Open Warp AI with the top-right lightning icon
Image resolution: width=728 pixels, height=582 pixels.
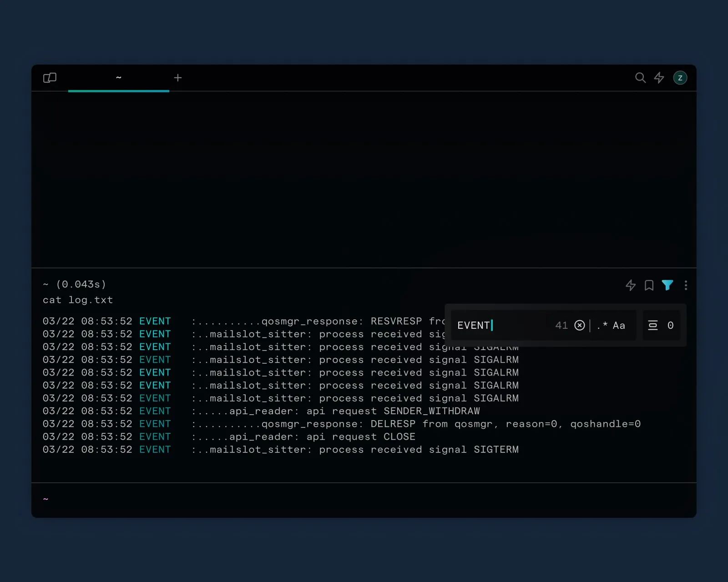click(659, 77)
